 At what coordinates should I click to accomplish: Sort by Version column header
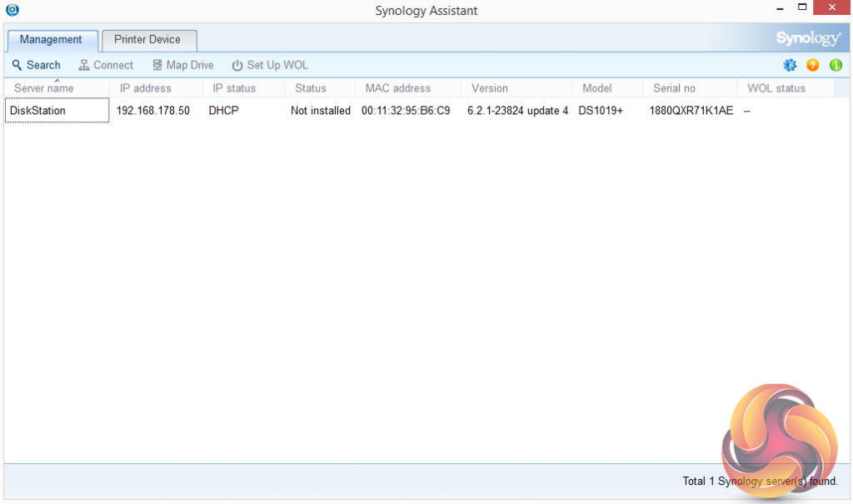coord(516,88)
